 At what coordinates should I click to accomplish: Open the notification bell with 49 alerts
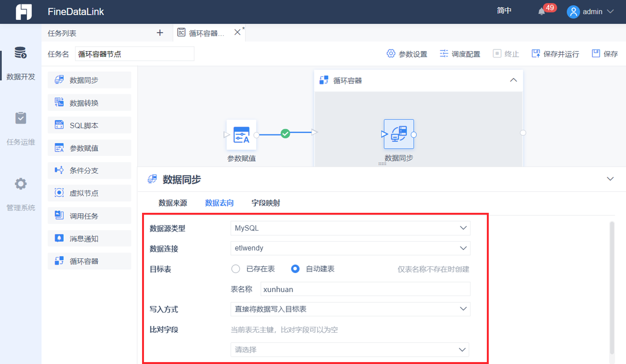coord(542,12)
